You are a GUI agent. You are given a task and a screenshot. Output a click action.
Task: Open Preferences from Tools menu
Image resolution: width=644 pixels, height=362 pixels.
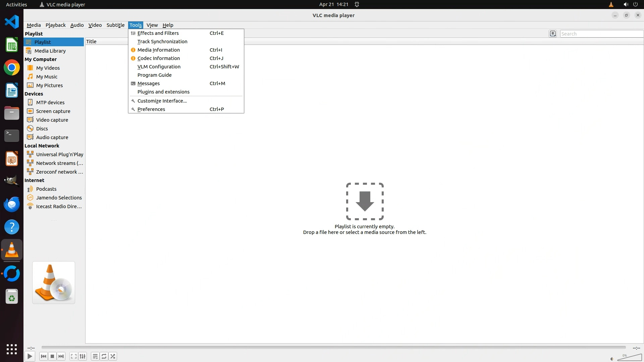pyautogui.click(x=151, y=109)
